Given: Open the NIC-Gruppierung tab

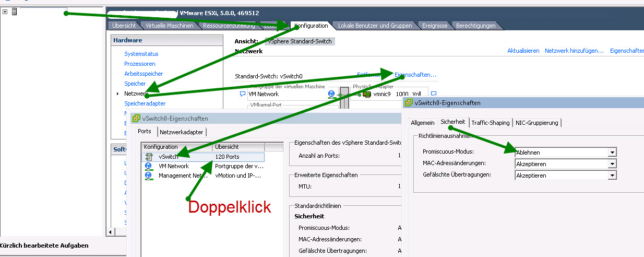Looking at the screenshot, I should point(537,123).
